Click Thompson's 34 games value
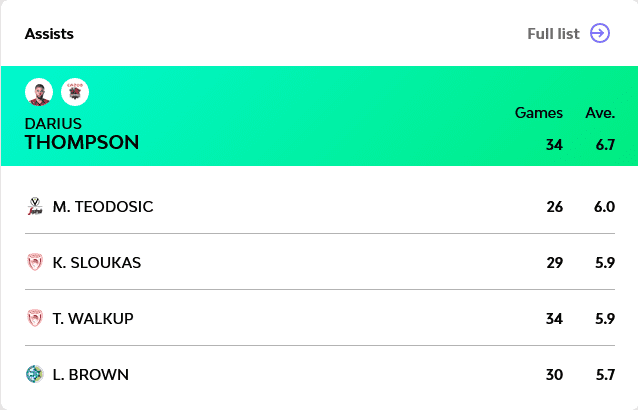 [x=554, y=145]
